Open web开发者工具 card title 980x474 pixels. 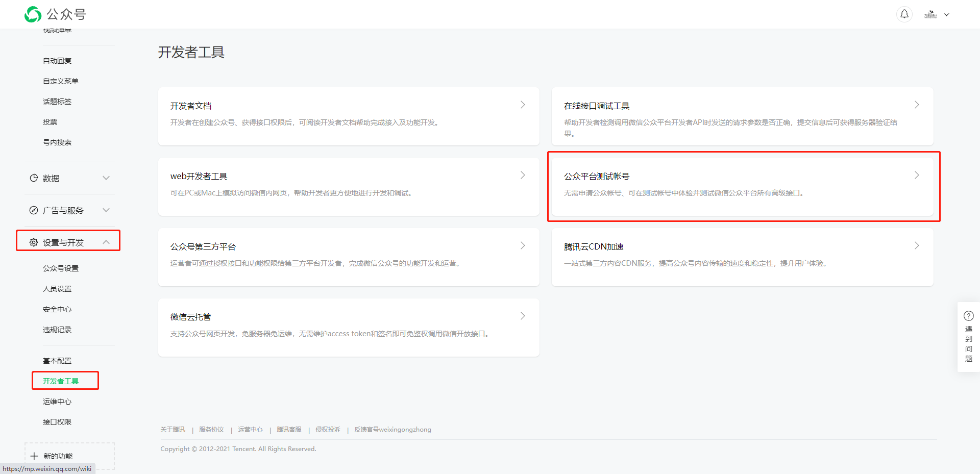coord(199,176)
